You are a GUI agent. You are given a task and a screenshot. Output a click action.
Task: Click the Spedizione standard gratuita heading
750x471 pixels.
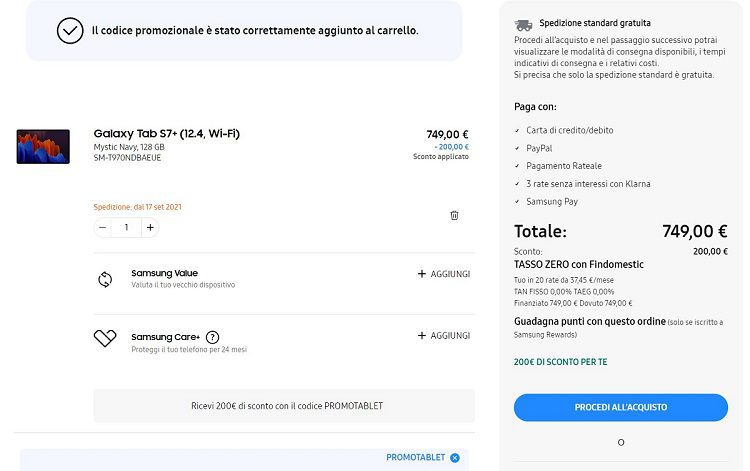[x=595, y=23]
